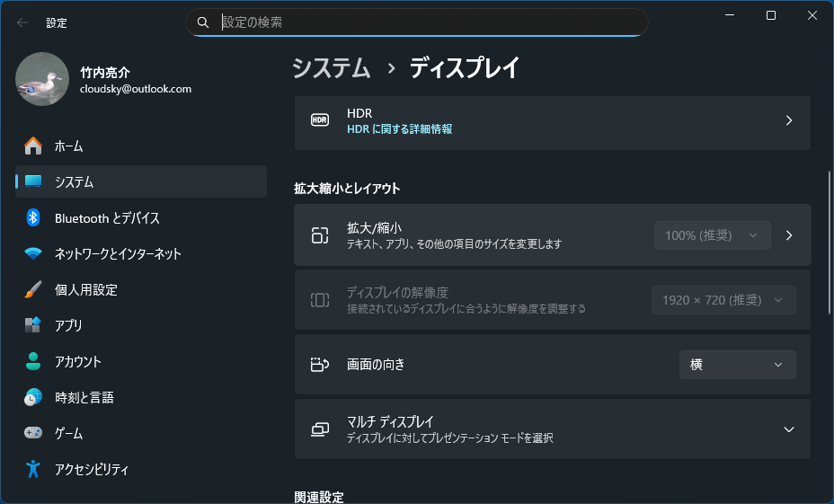Screen dimensions: 834x504
Task: Open the 100% (推奨) scale dropdown
Action: (712, 235)
